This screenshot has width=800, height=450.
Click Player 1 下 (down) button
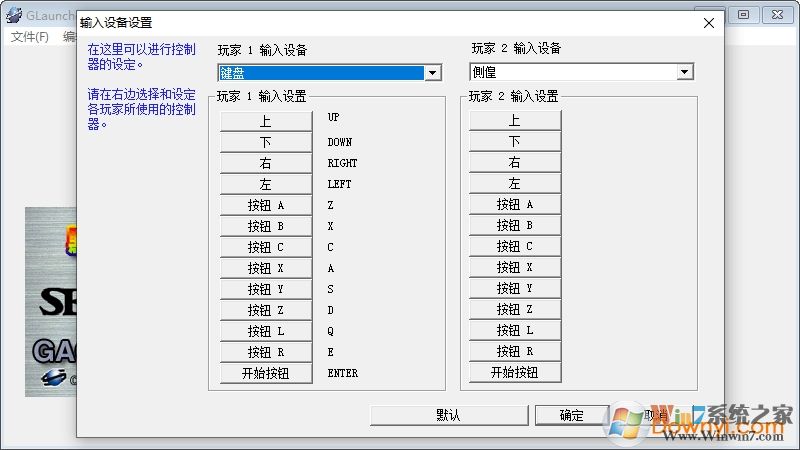(x=266, y=142)
